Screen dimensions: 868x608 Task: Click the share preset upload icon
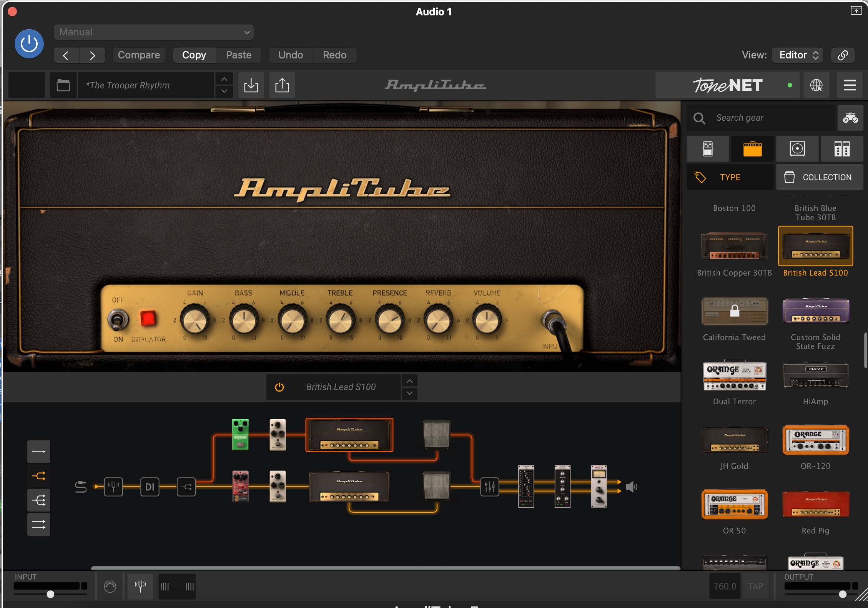[x=282, y=85]
